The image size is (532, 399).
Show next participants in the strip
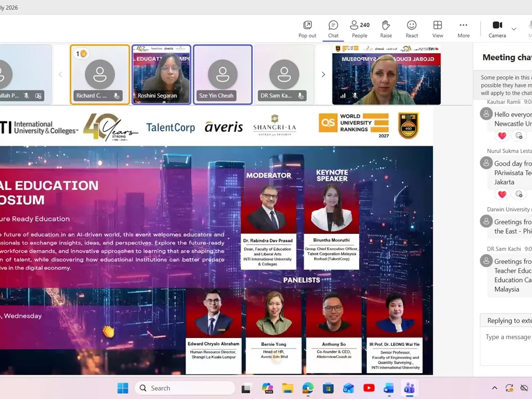(323, 74)
